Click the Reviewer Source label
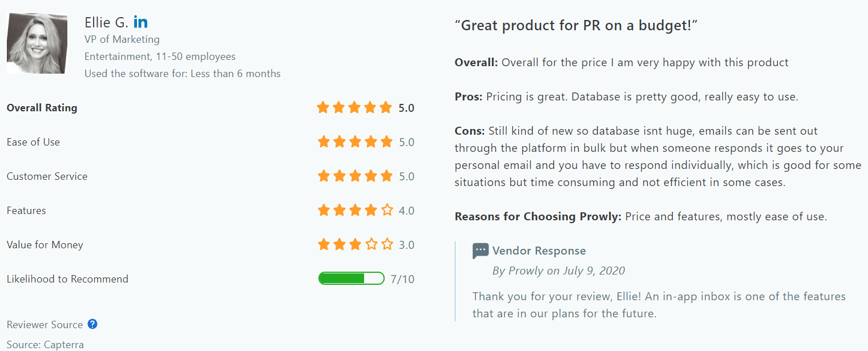This screenshot has width=868, height=351. (45, 324)
